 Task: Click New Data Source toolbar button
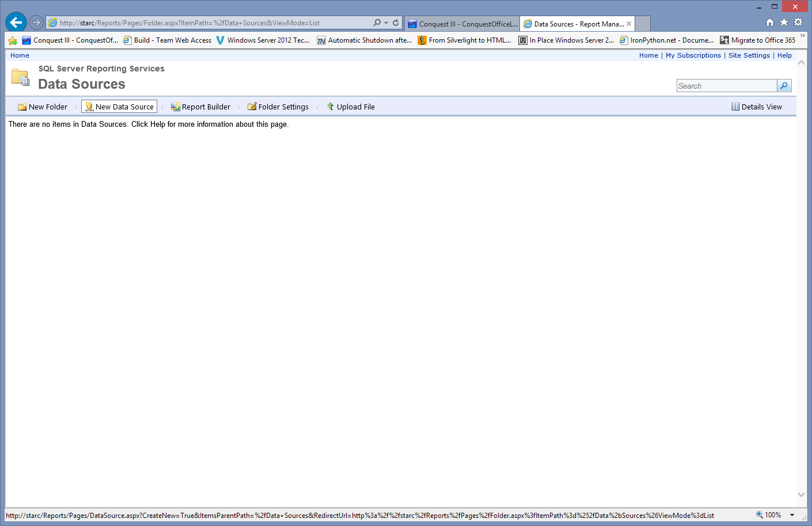(119, 107)
